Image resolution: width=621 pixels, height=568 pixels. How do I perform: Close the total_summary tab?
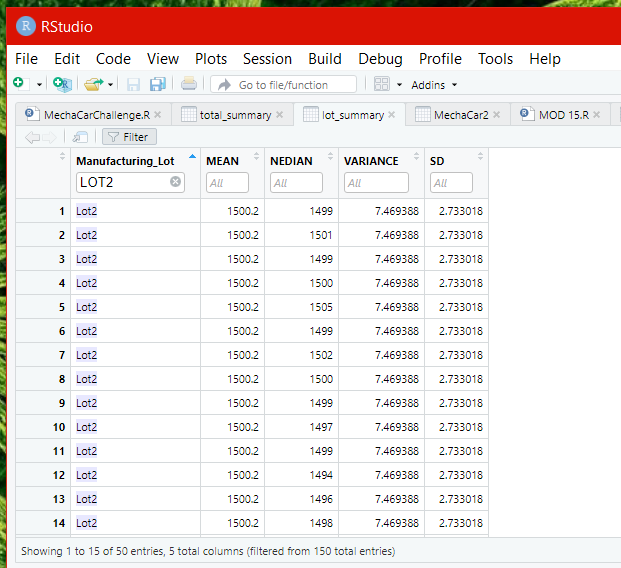tap(280, 115)
